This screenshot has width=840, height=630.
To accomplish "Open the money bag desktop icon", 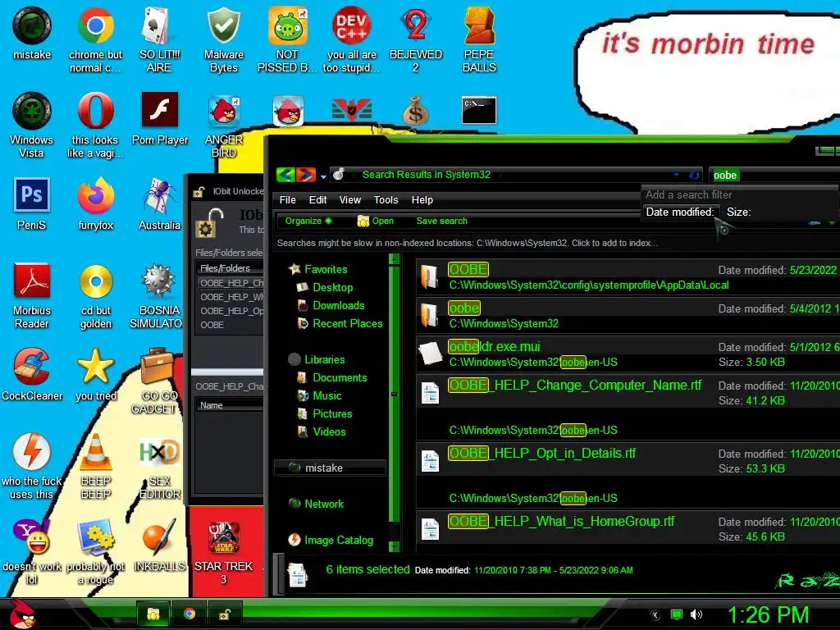I will pyautogui.click(x=416, y=111).
